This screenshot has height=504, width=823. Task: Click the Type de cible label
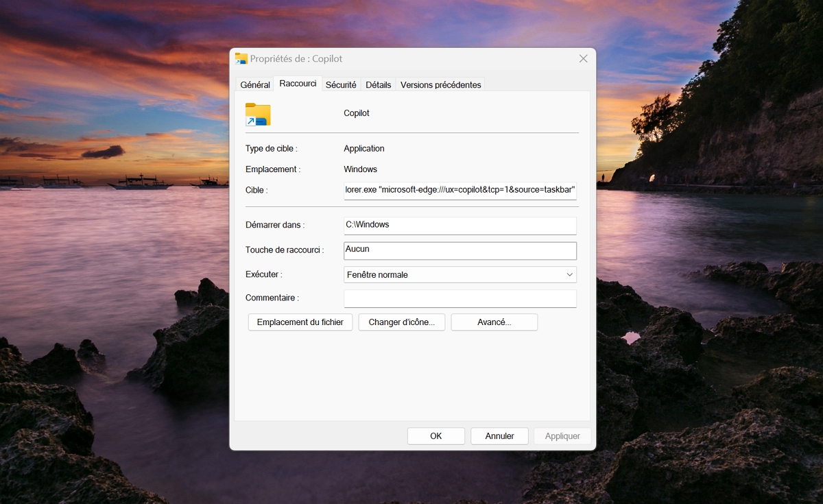click(x=272, y=149)
